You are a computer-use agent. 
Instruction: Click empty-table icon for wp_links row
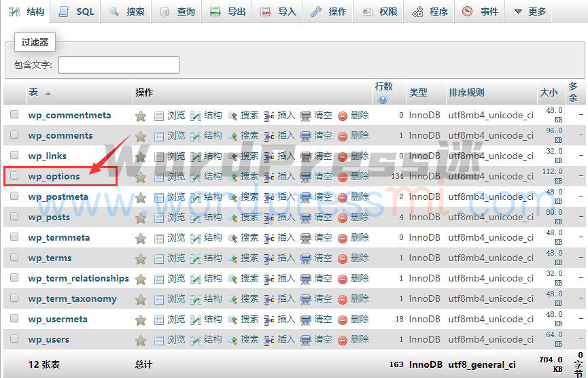tap(306, 157)
